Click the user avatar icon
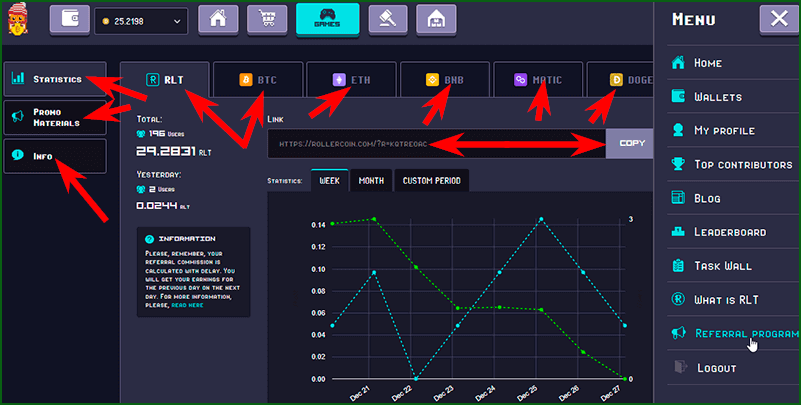 click(x=18, y=19)
